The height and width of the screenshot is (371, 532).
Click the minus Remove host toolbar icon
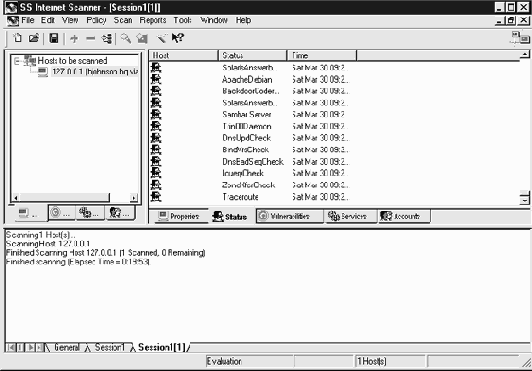90,39
